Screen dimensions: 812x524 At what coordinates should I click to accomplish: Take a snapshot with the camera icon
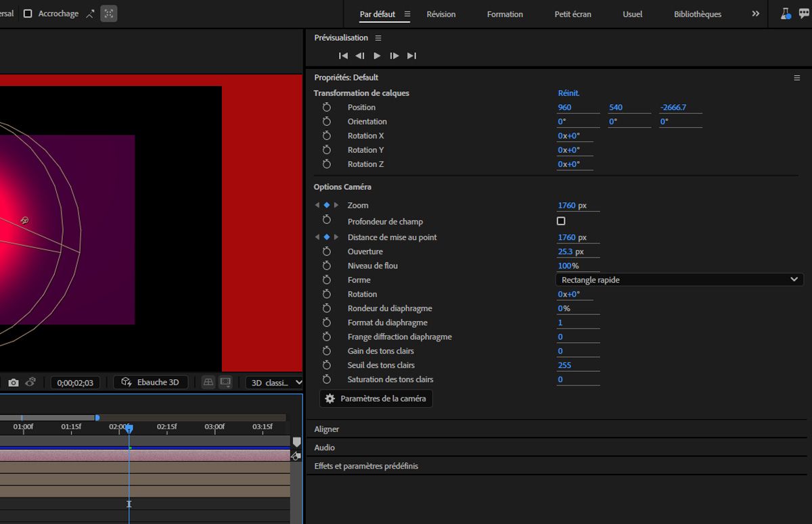tap(14, 383)
